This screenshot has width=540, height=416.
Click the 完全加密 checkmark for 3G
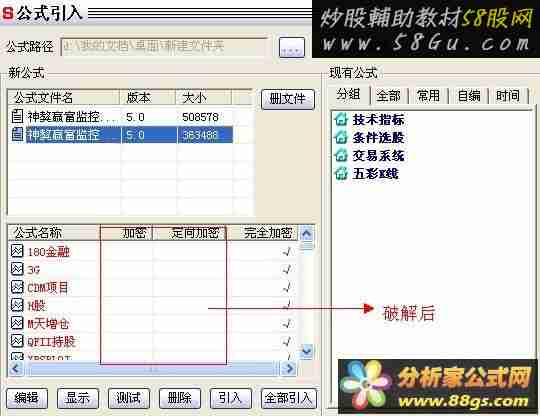[x=287, y=269]
